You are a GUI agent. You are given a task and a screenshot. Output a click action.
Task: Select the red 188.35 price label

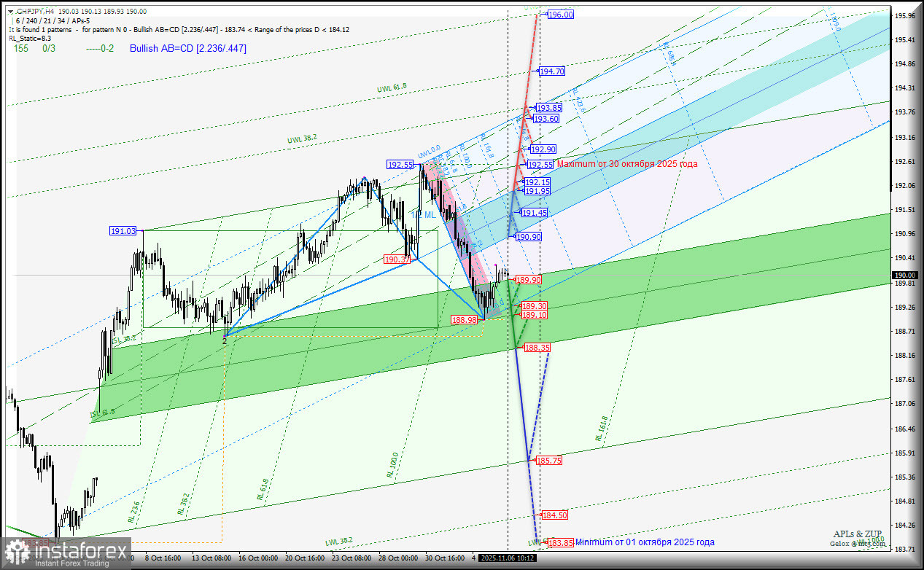(537, 348)
